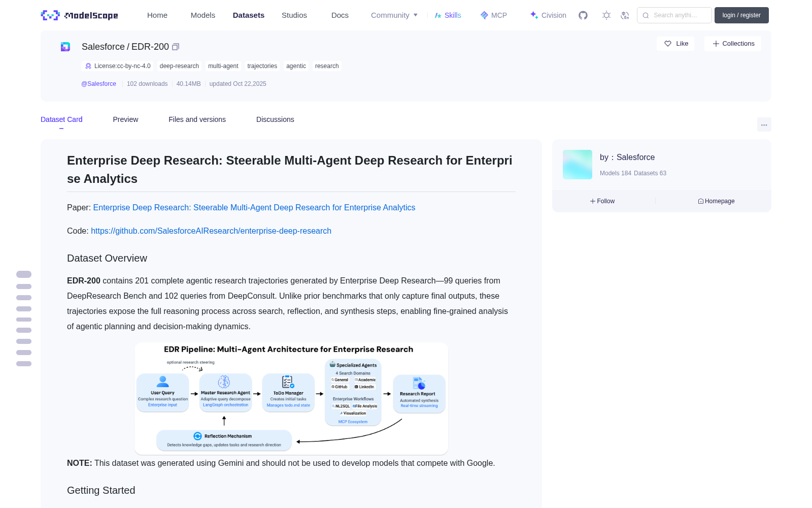Click the plus icon beside Follow
Viewport: 812px width, 508px height.
[593, 201]
